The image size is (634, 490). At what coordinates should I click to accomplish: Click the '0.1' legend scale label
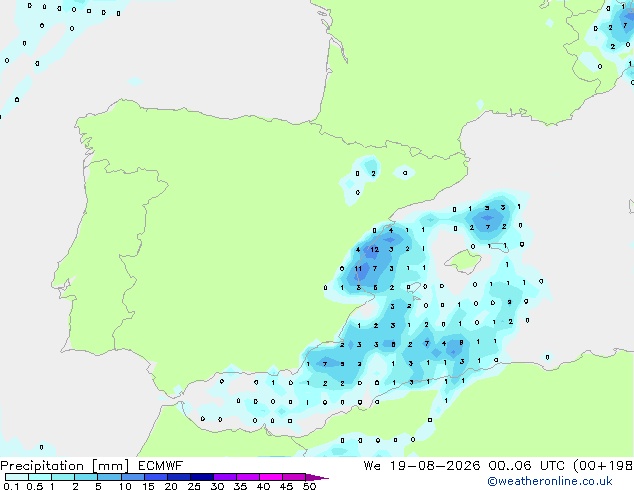[11, 486]
